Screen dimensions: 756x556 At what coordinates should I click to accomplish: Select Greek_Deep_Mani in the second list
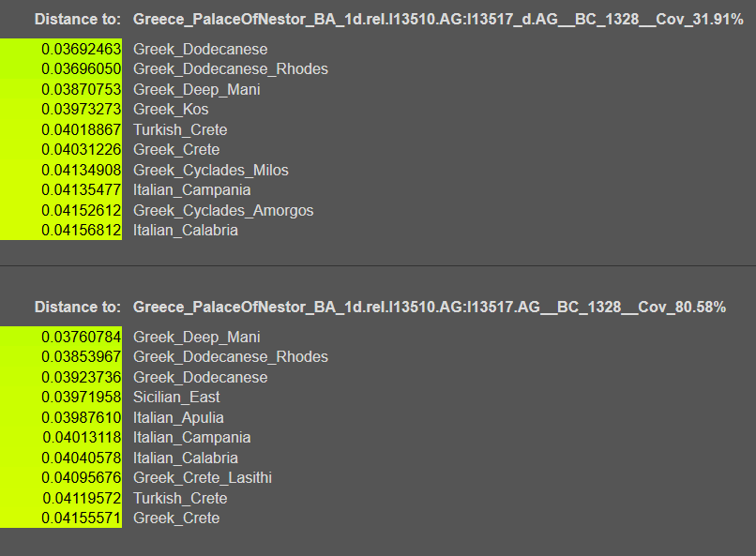(197, 338)
